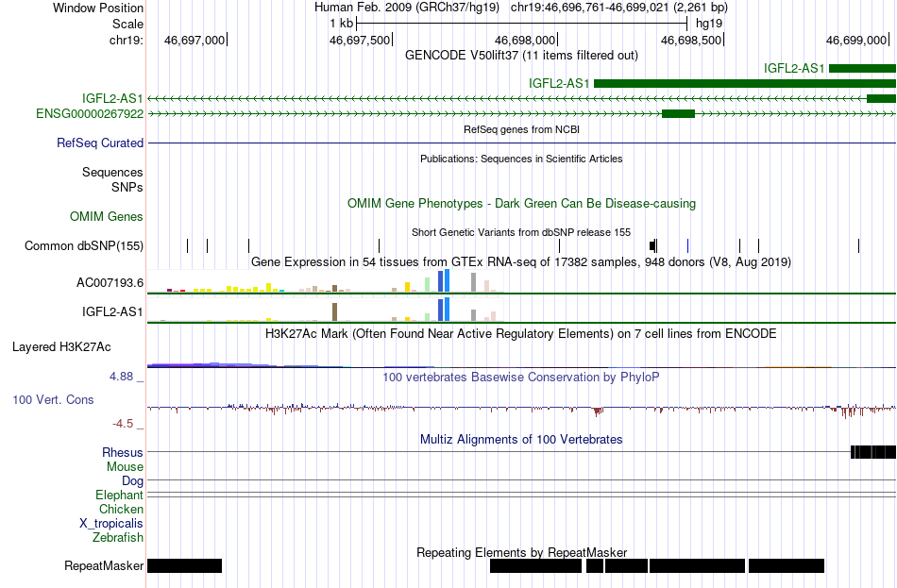Open the H3K27Ac Mark track title
The height and width of the screenshot is (588, 897).
coord(521,334)
